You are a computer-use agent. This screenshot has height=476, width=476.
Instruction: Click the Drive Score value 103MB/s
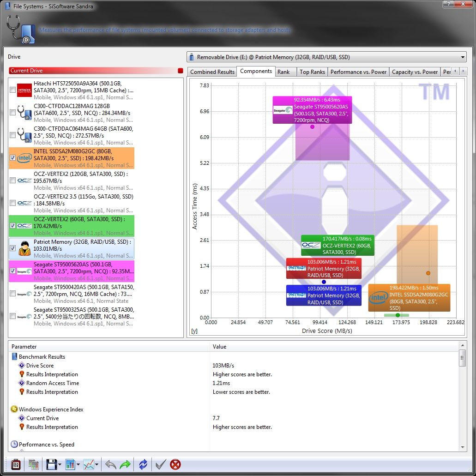point(223,366)
